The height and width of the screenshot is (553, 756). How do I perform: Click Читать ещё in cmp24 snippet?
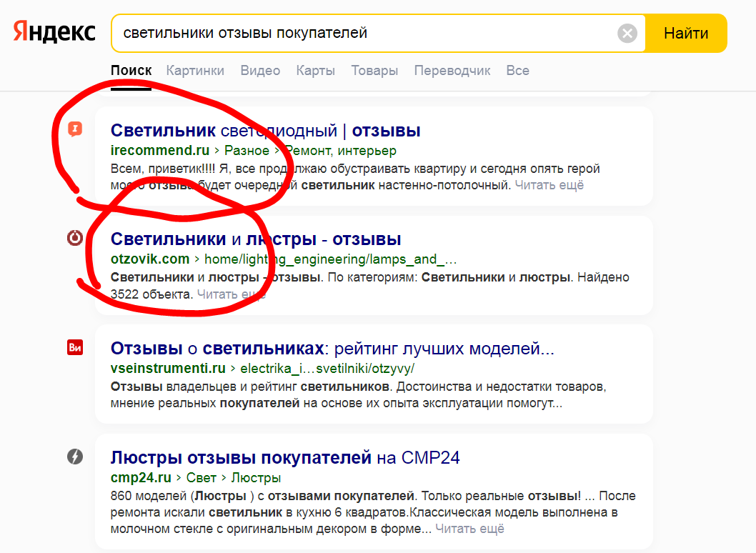[x=469, y=529]
